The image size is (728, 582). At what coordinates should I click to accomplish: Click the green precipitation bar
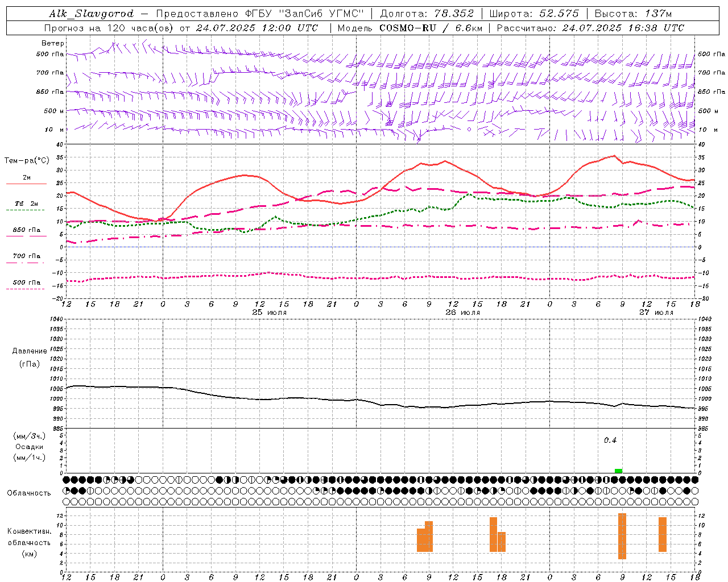tap(618, 471)
